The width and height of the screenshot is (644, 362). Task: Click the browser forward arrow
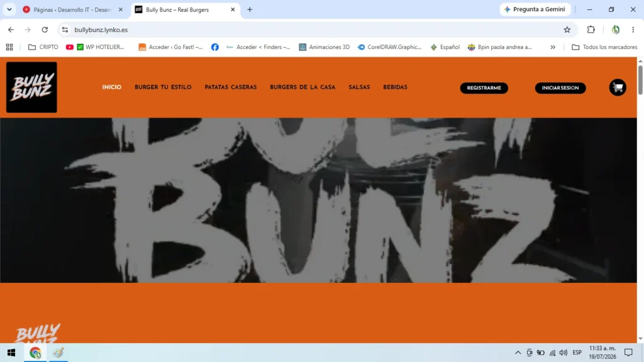coord(28,30)
